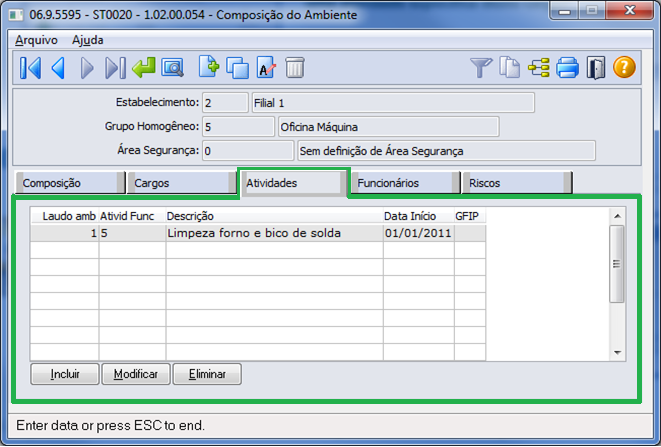Go to next record arrow

[x=87, y=68]
